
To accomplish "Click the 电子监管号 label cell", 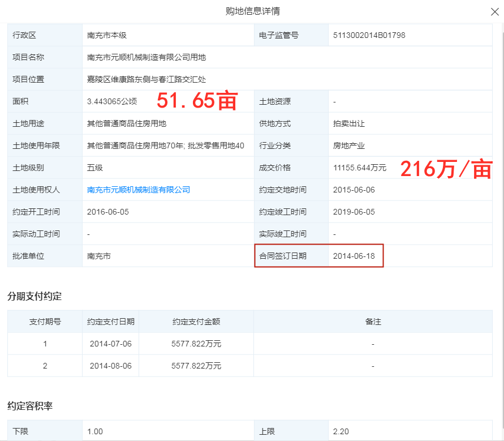I will pyautogui.click(x=291, y=36).
